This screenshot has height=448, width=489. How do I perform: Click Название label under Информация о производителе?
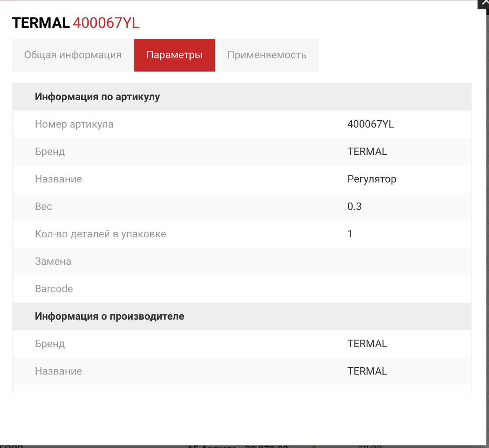(x=58, y=371)
